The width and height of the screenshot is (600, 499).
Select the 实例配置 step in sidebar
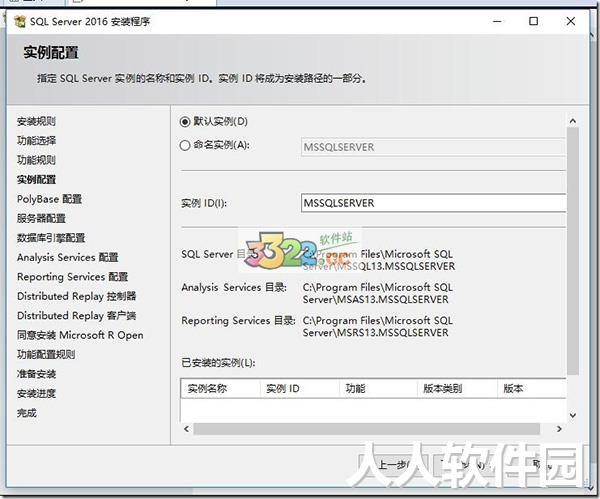[x=36, y=179]
